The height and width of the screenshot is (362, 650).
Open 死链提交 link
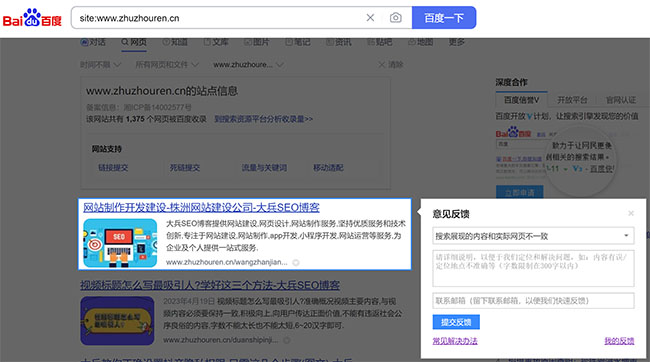tap(185, 168)
